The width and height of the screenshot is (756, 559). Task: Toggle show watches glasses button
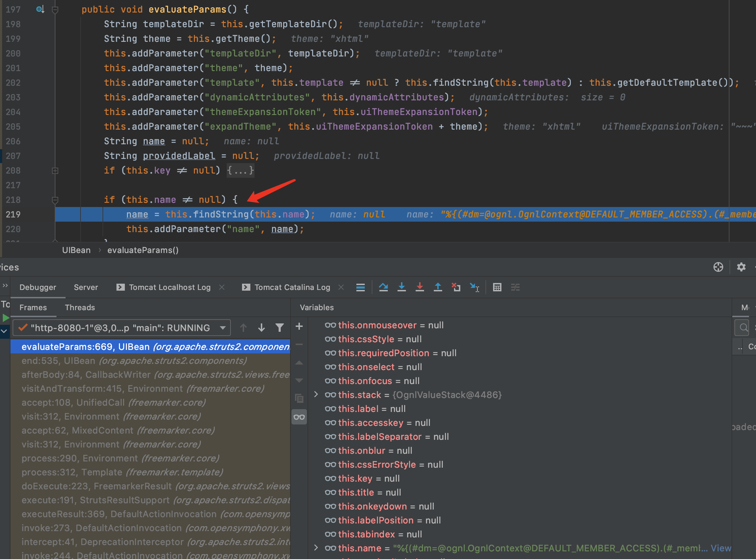pyautogui.click(x=299, y=417)
